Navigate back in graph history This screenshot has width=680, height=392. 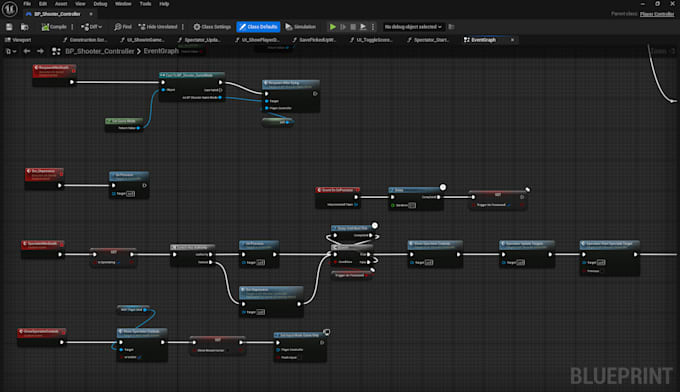tap(27, 51)
